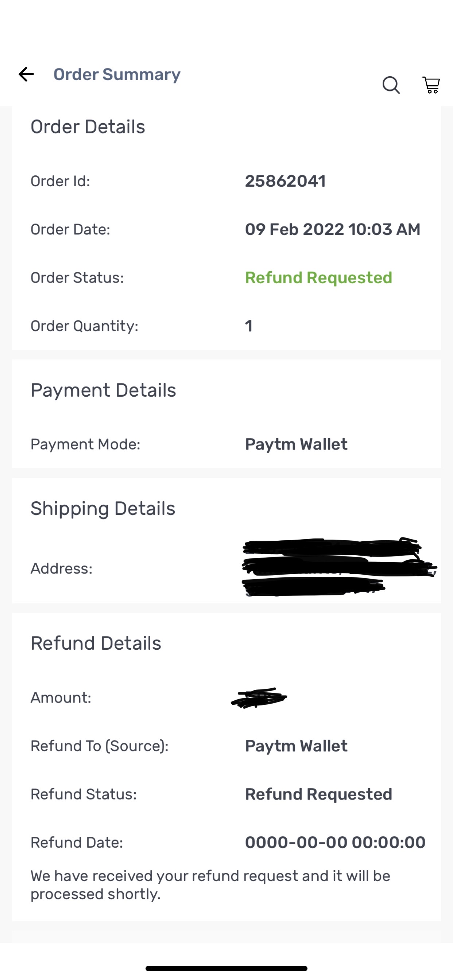The width and height of the screenshot is (453, 980).
Task: Tap the Order Summary page title
Action: (117, 74)
